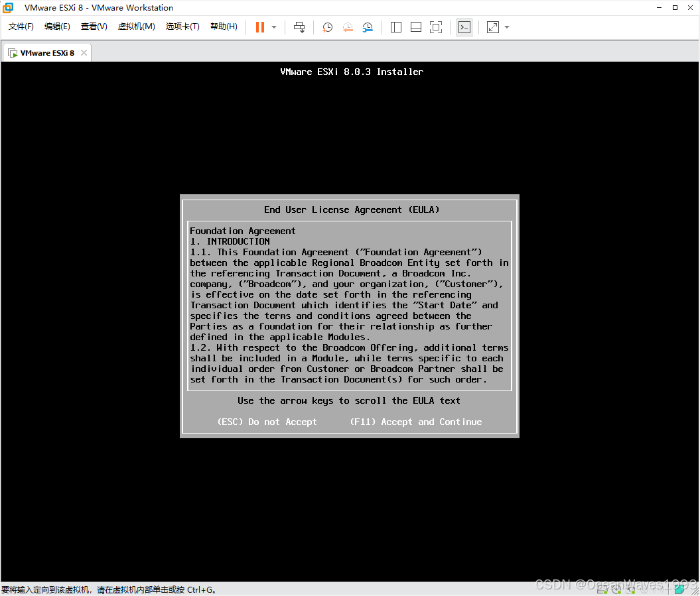Maximize the VMware Workstation window
700x596 pixels.
(x=675, y=7)
